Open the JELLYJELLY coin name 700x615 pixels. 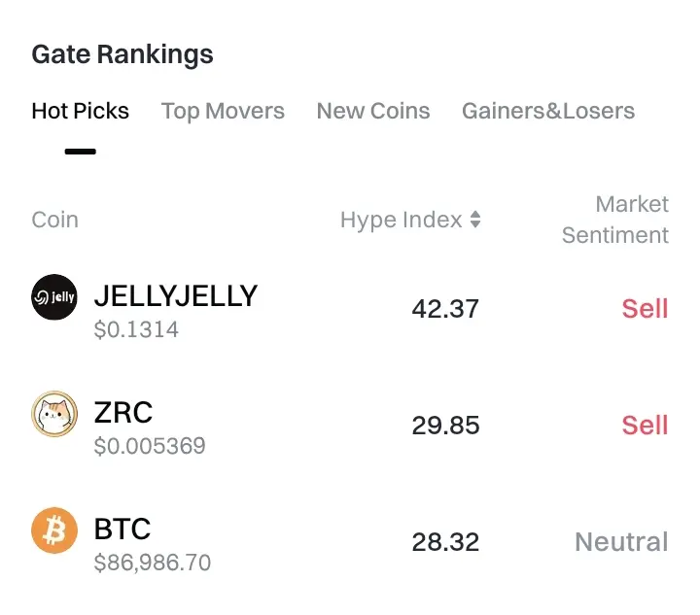[x=176, y=295]
